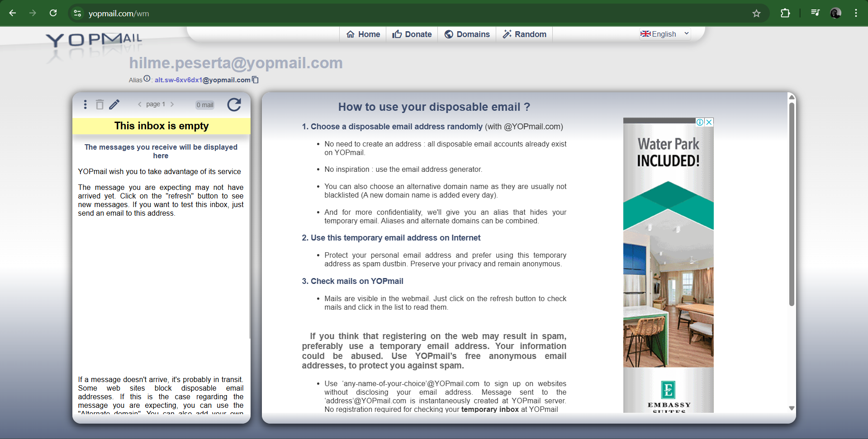The height and width of the screenshot is (439, 868).
Task: Open the media control icon in toolbar
Action: tap(815, 13)
